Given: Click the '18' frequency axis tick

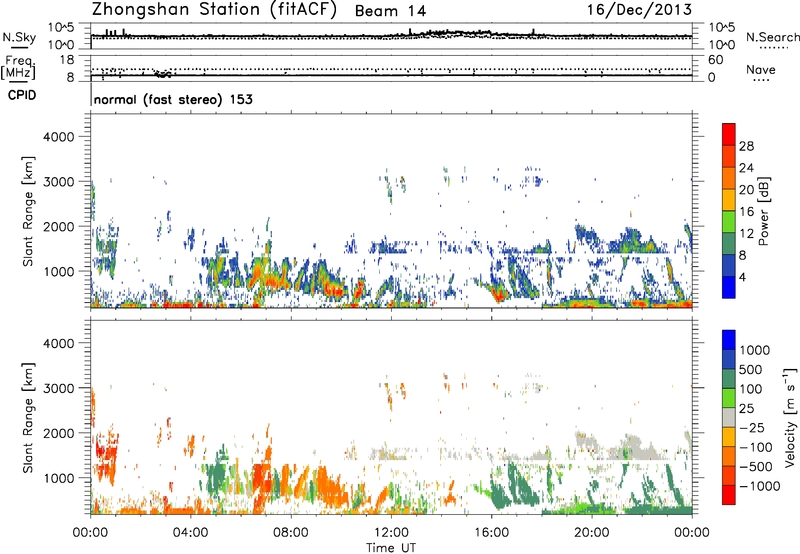Looking at the screenshot, I should point(66,60).
